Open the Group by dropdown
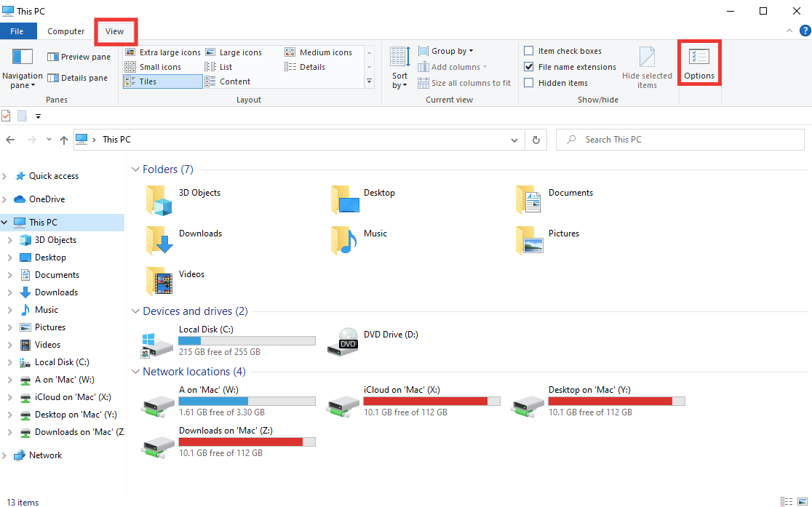 coord(446,51)
